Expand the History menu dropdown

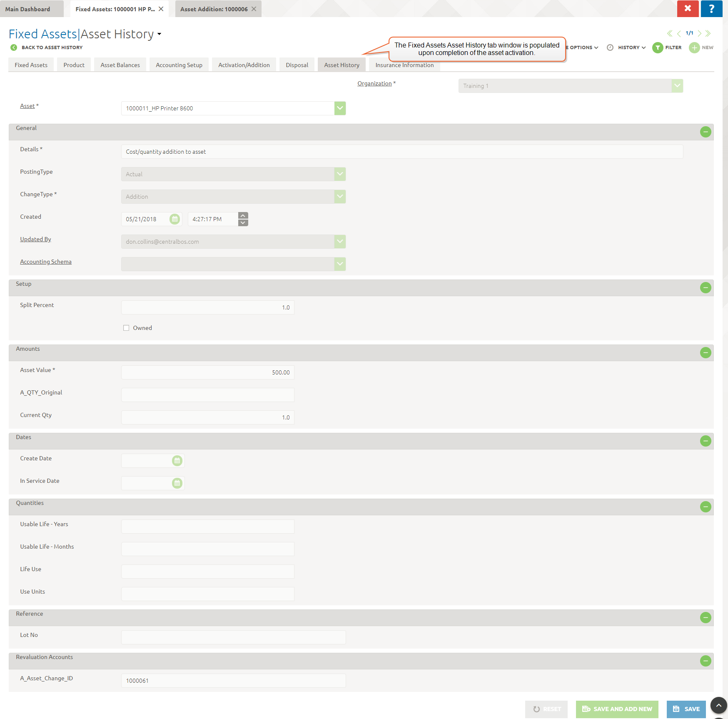631,48
